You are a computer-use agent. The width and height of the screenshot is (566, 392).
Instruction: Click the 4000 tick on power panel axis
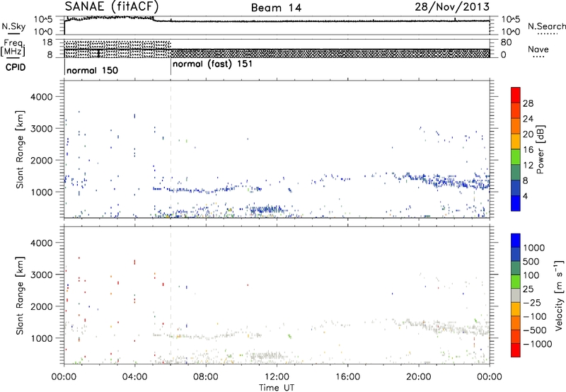[41, 97]
